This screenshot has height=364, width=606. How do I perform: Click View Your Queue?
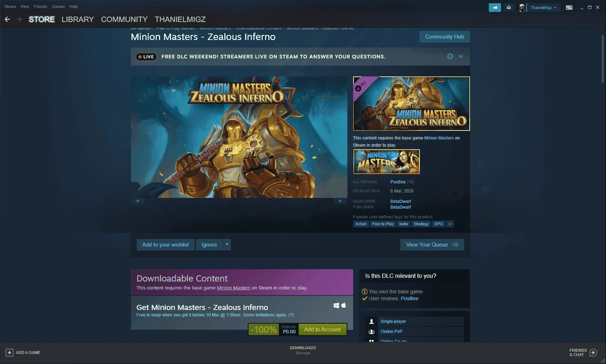(432, 245)
